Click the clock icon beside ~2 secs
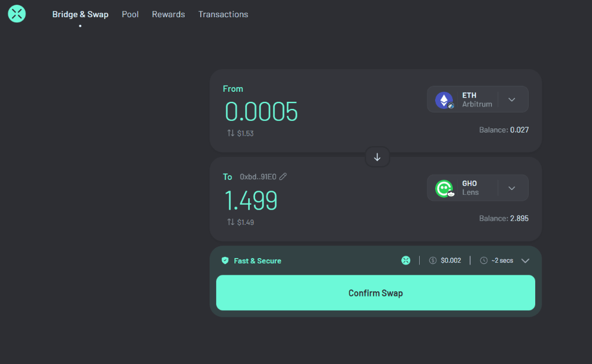 (484, 260)
